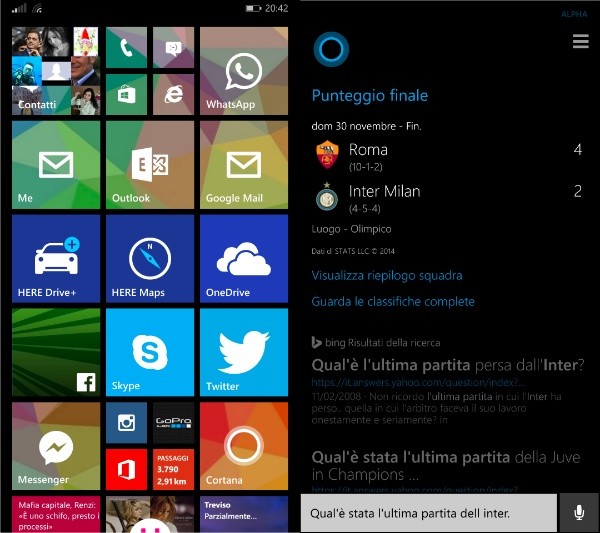Open the Google Mail tile
The image size is (600, 533).
point(244,165)
